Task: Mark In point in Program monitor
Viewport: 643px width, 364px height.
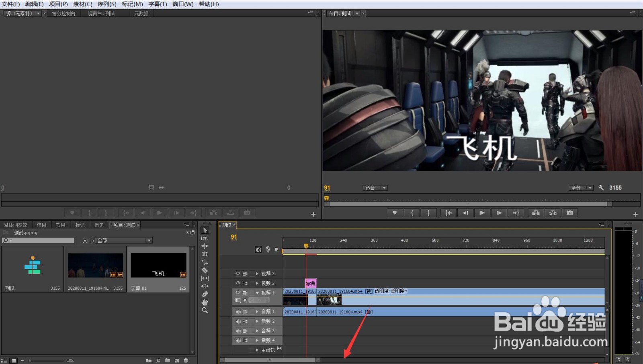Action: pos(412,213)
